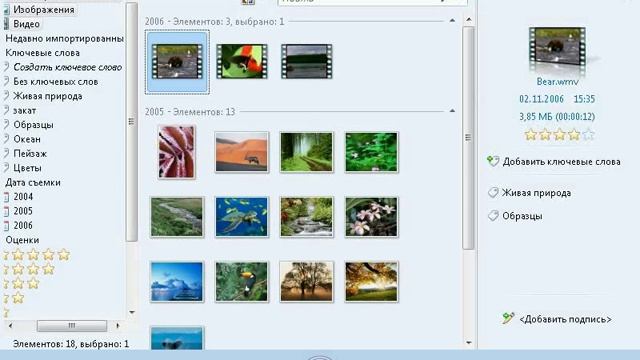
Task: Click the navigation pane vertical scrollbar thumb
Action: 131,122
